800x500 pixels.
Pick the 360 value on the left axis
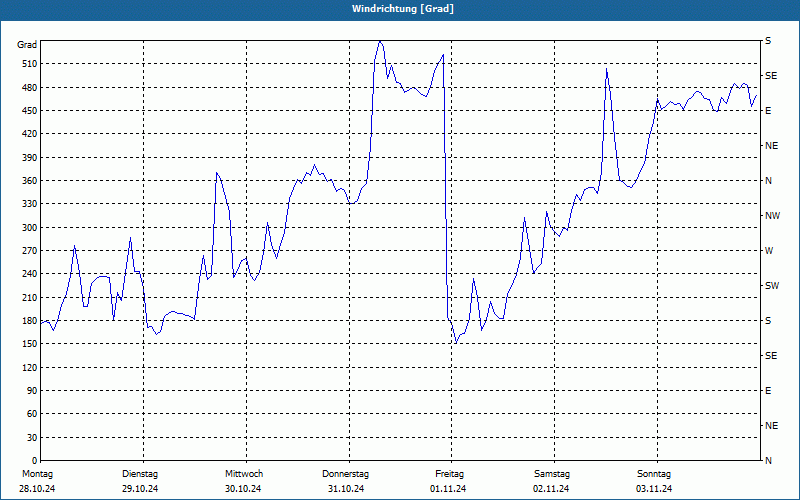click(30, 181)
